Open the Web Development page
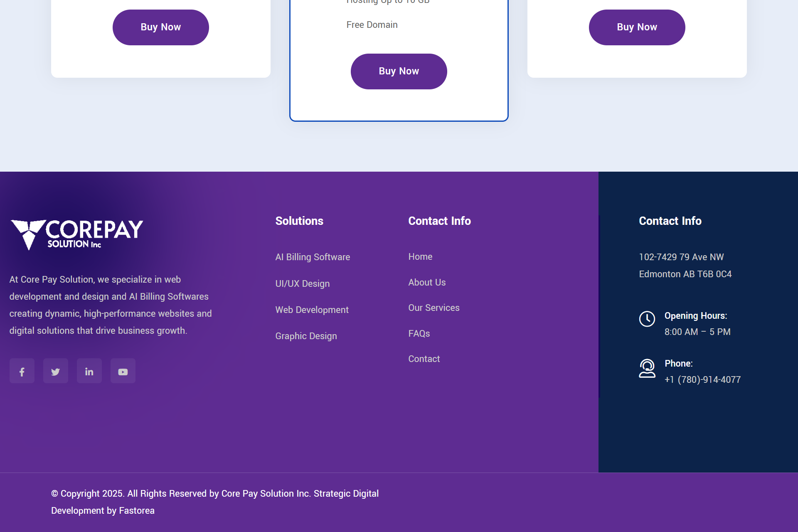 click(312, 310)
